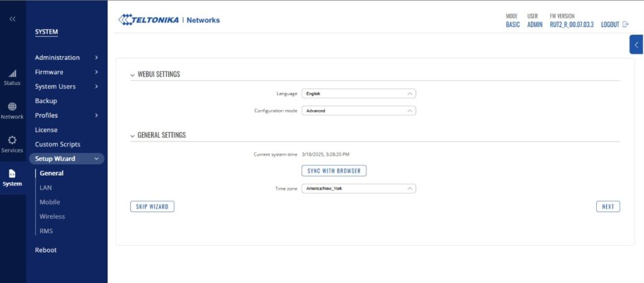Open the Services gear icon

click(13, 141)
